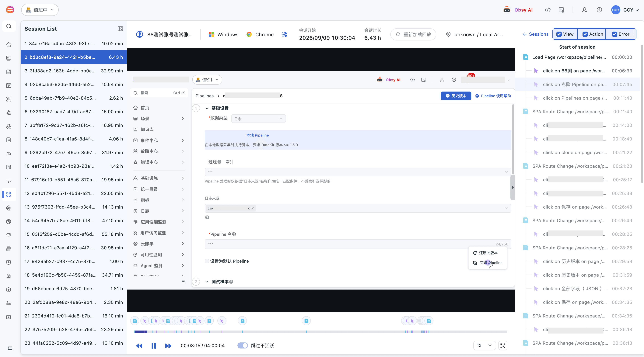Click the Obsy AI robot icon

point(507,10)
